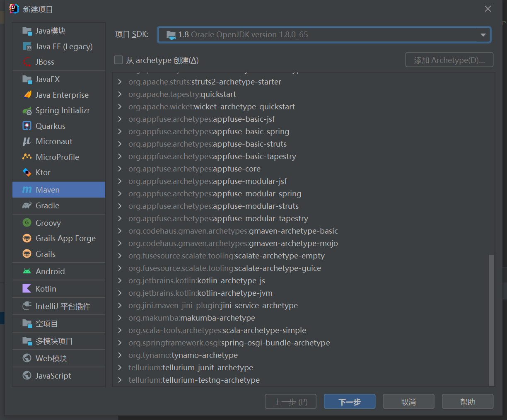
Task: Click the Quarkus icon
Action: (27, 126)
